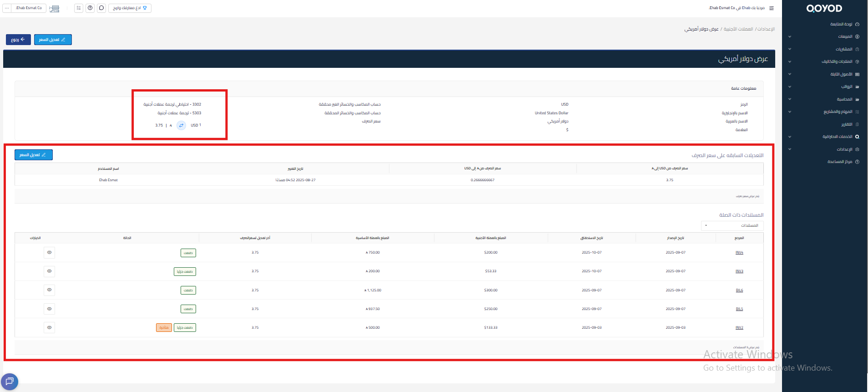
Task: Click the المبيعات dollar-sign sidebar icon
Action: [x=857, y=36]
